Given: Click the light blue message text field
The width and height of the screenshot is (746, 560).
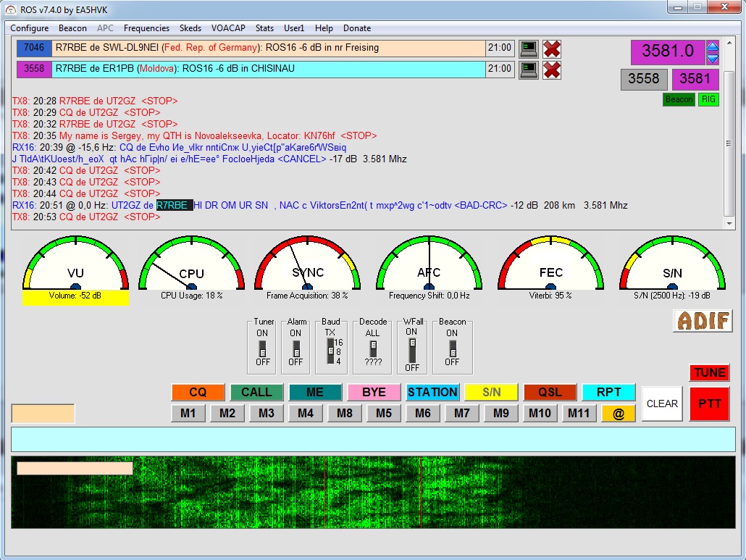Looking at the screenshot, I should [373, 439].
